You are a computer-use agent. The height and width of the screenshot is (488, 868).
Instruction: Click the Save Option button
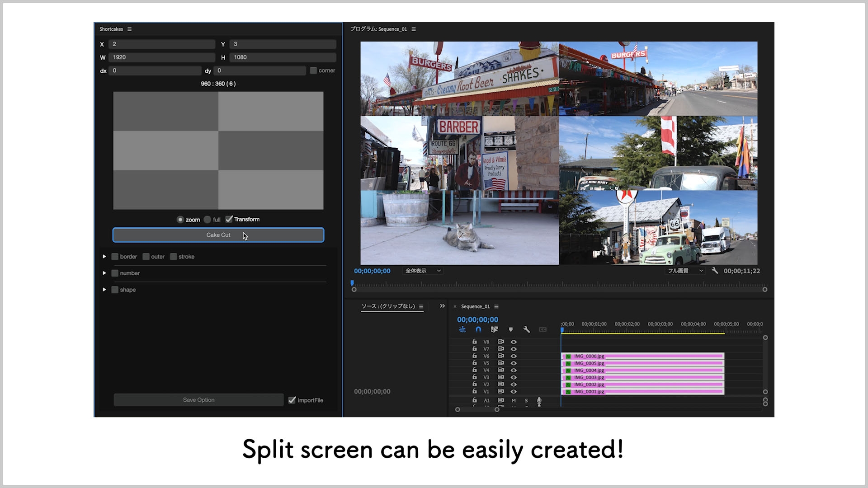198,400
